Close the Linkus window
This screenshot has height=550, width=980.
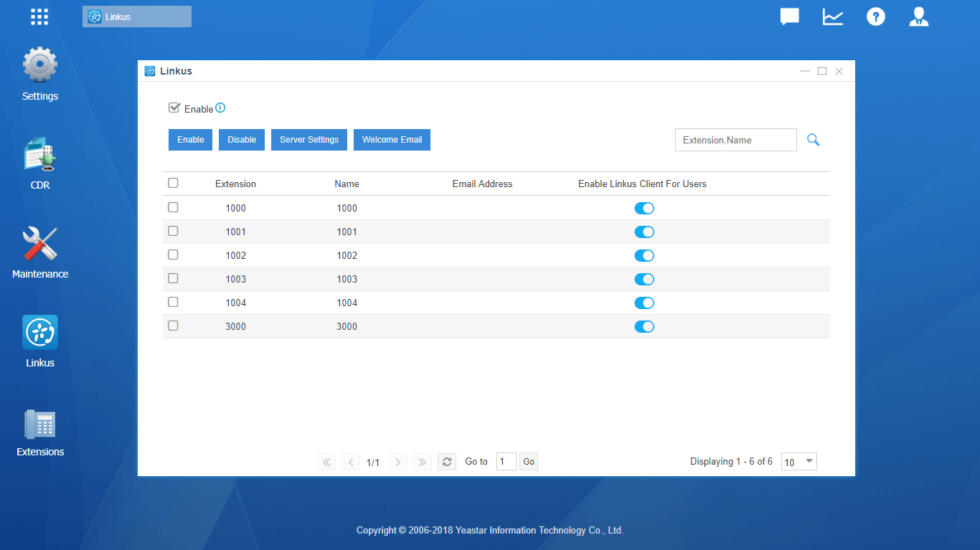click(x=839, y=71)
